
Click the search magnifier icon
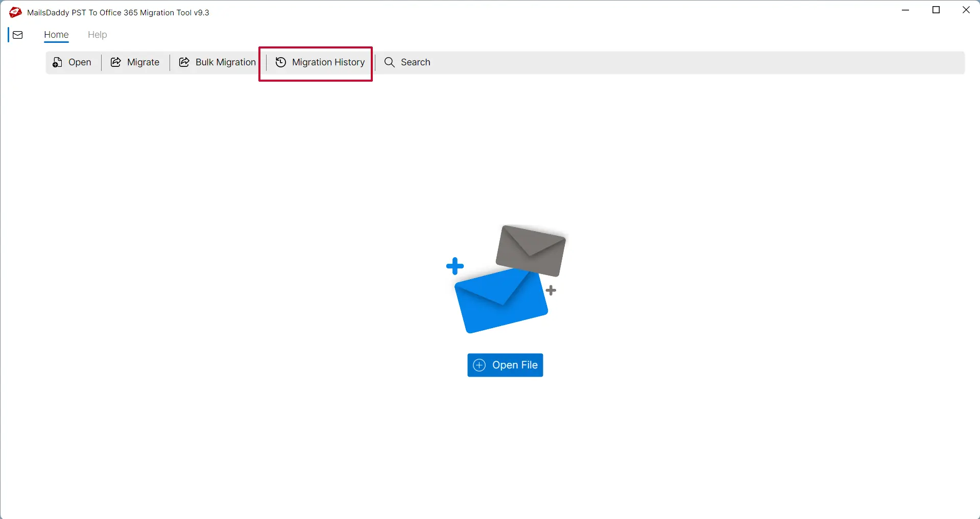pyautogui.click(x=389, y=62)
